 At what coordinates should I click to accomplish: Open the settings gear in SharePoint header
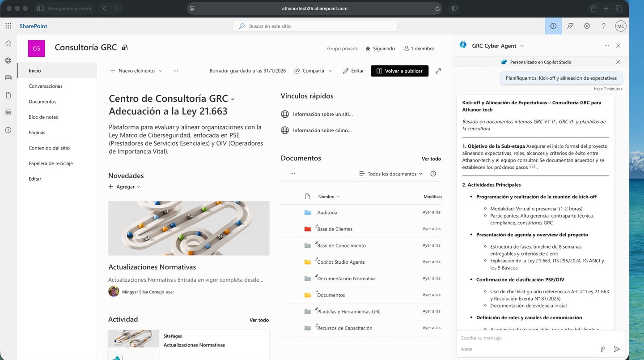coord(587,26)
